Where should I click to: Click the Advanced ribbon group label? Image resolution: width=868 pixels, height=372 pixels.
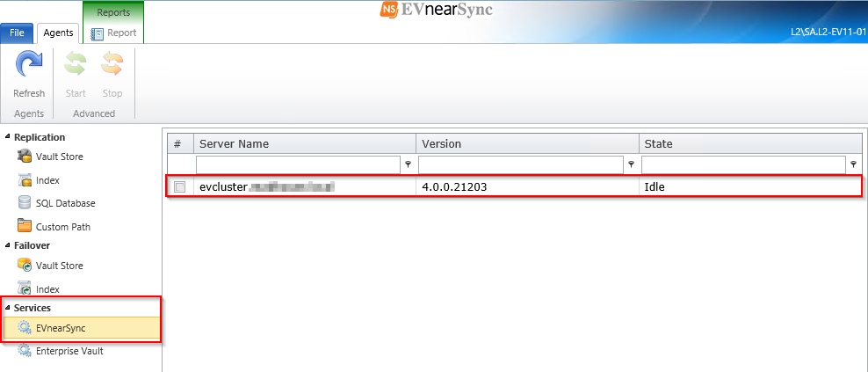[94, 113]
